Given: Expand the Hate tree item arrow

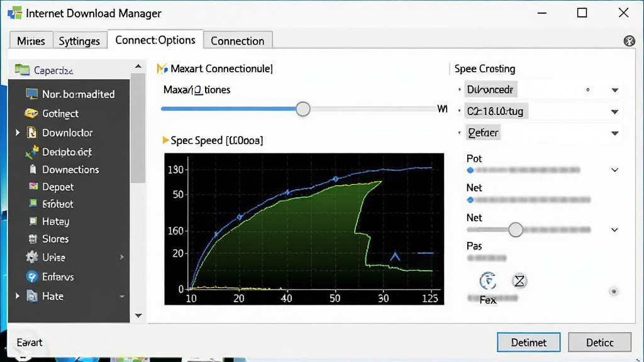Looking at the screenshot, I should 18,296.
